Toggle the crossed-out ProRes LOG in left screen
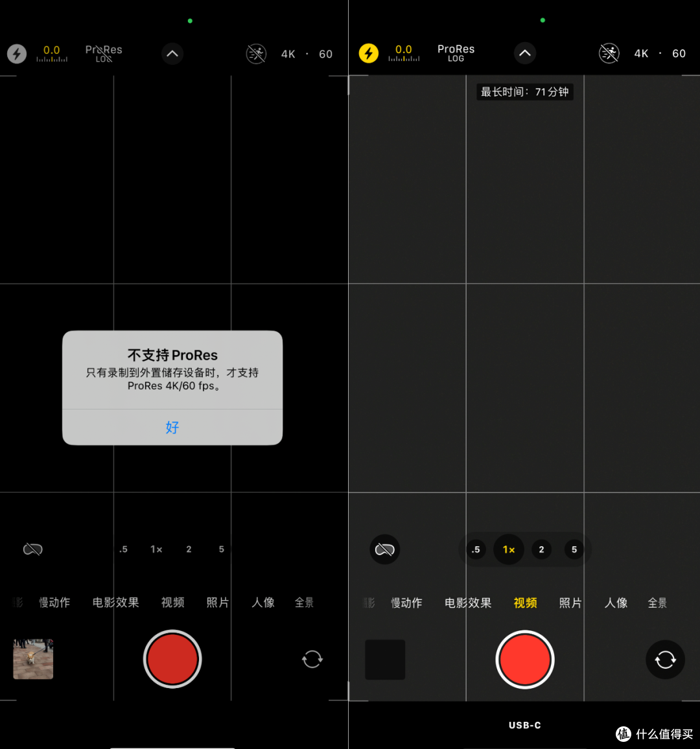 tap(104, 54)
